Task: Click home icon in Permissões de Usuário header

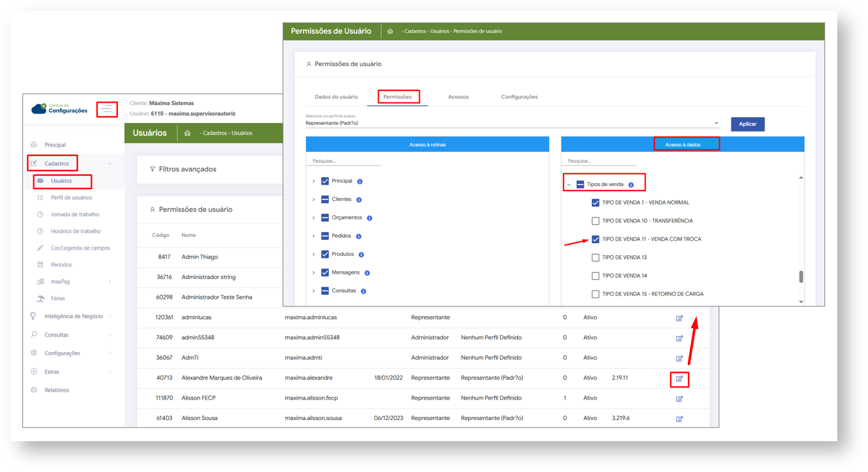Action: click(390, 31)
